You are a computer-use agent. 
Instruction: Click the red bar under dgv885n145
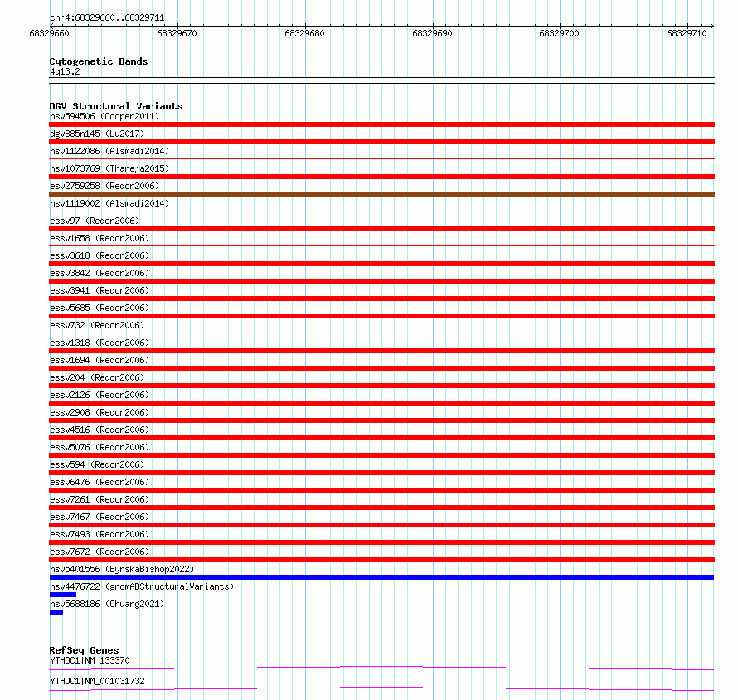click(381, 142)
